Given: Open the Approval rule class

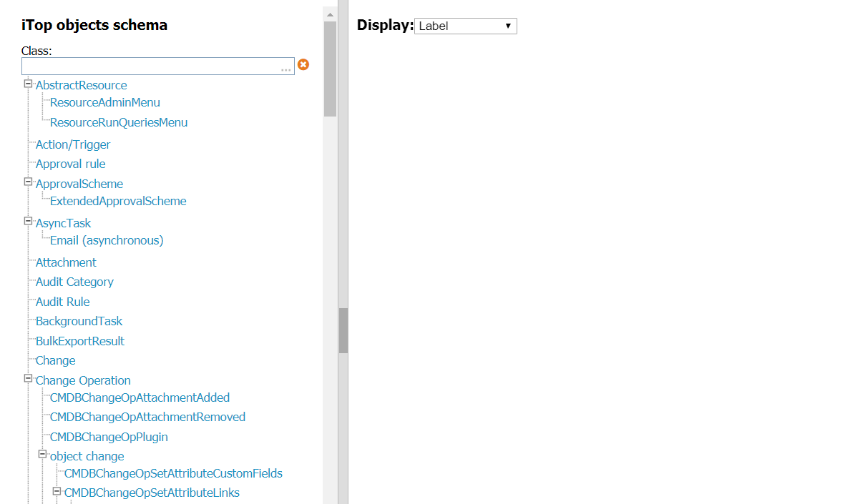Looking at the screenshot, I should pos(70,164).
